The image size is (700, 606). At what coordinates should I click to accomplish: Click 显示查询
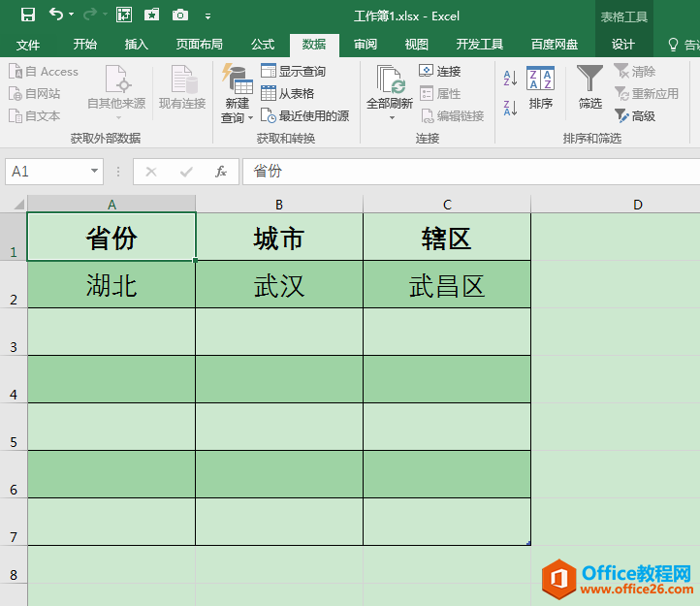click(294, 72)
